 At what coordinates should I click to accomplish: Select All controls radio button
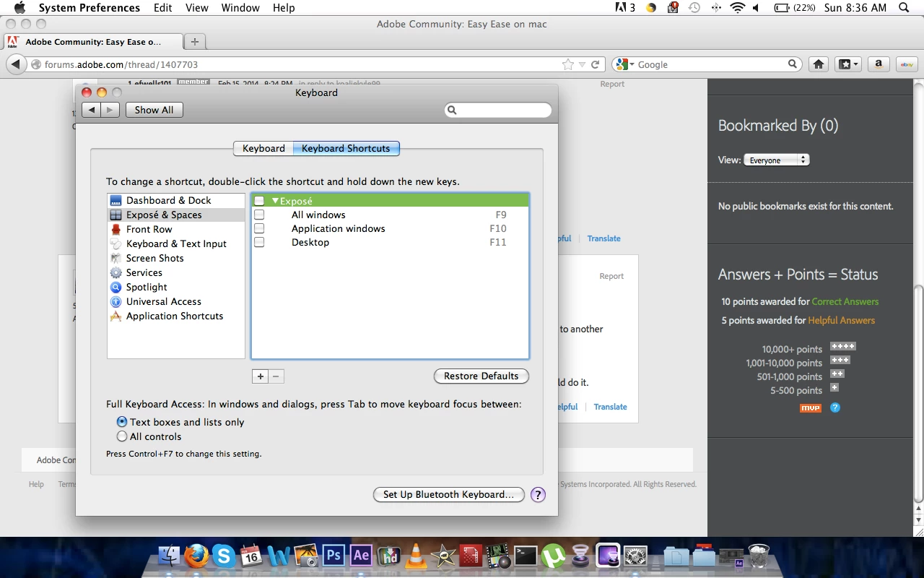(x=122, y=436)
